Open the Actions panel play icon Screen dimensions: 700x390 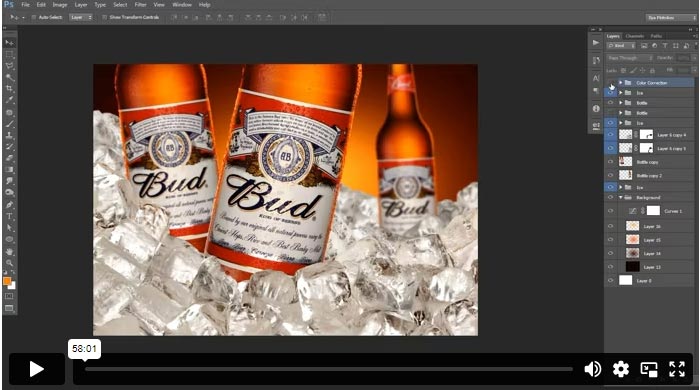click(596, 43)
